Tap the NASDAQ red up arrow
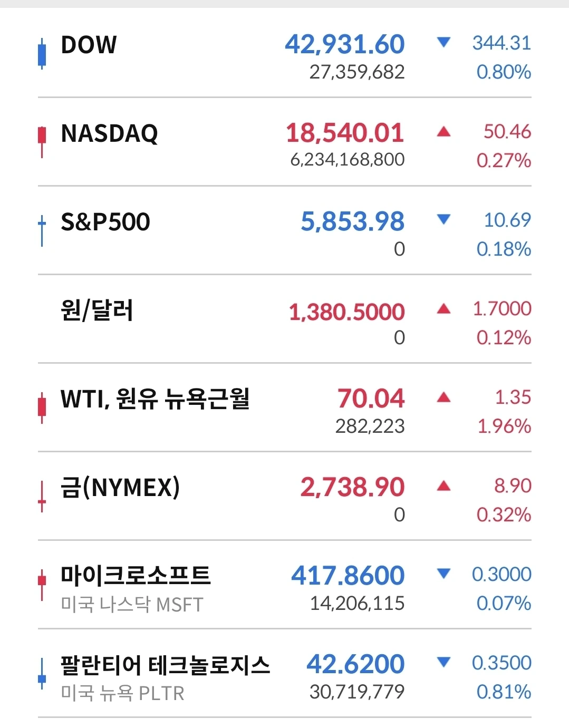Viewport: 569px width, 728px height. 444,131
